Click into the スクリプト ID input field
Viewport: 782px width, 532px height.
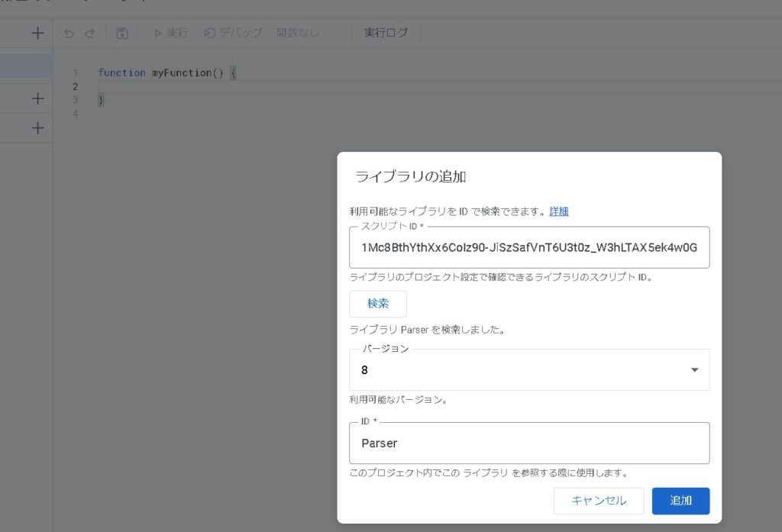click(528, 248)
